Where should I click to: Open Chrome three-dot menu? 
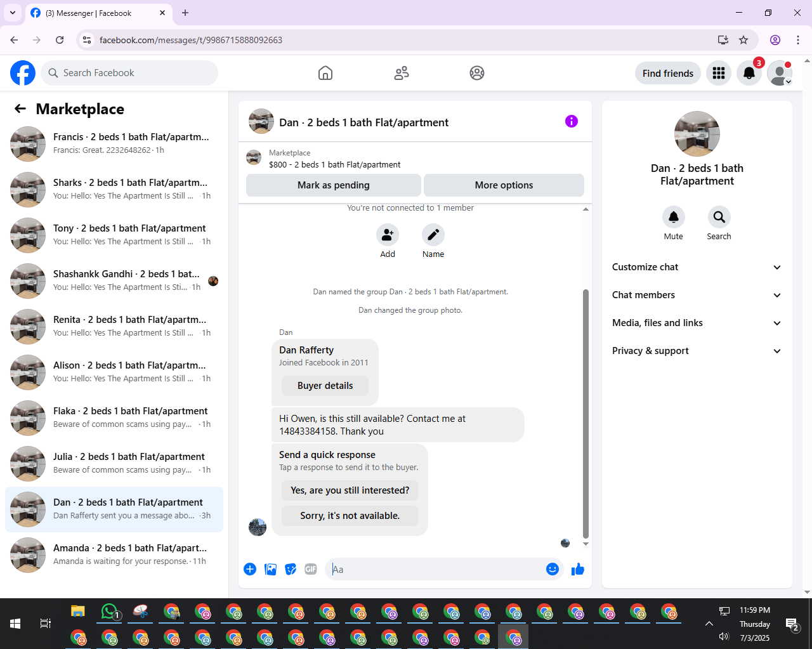798,40
